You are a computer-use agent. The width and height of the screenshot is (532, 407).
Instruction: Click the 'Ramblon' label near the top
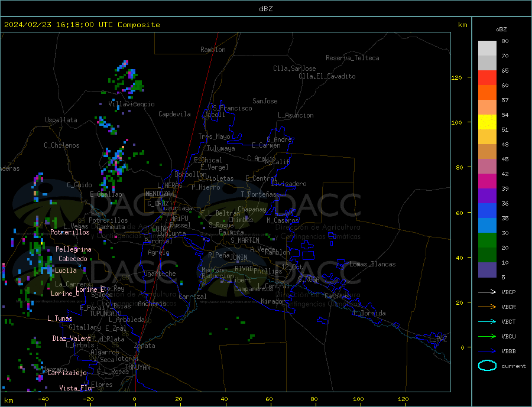pos(213,50)
